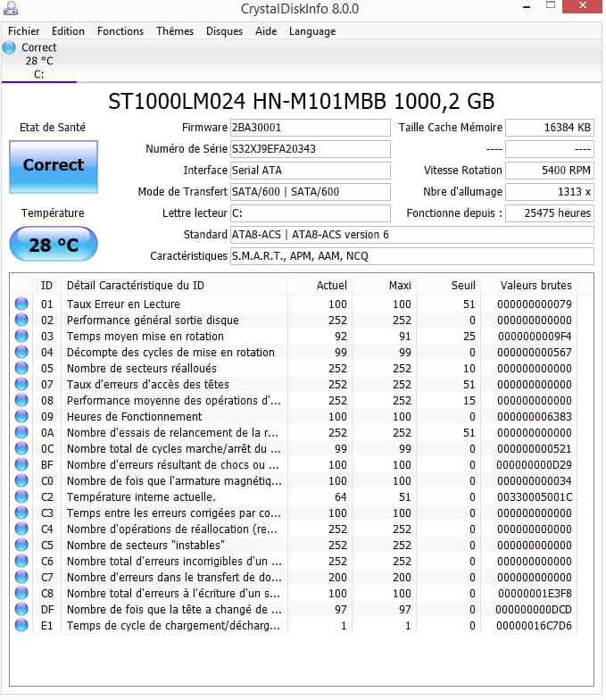Click status orb for ID DF row

click(x=21, y=609)
